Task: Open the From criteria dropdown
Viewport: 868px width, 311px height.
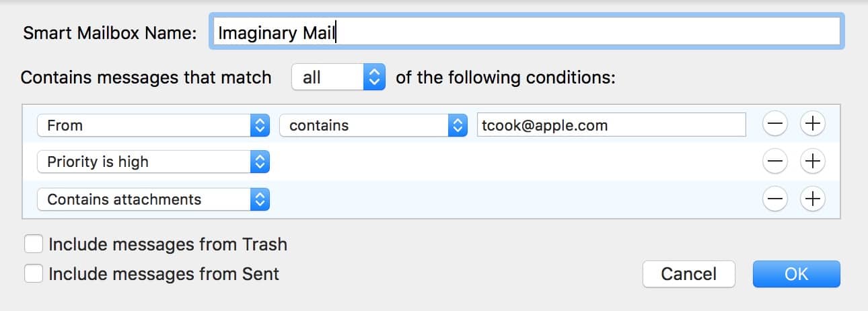Action: [x=153, y=125]
